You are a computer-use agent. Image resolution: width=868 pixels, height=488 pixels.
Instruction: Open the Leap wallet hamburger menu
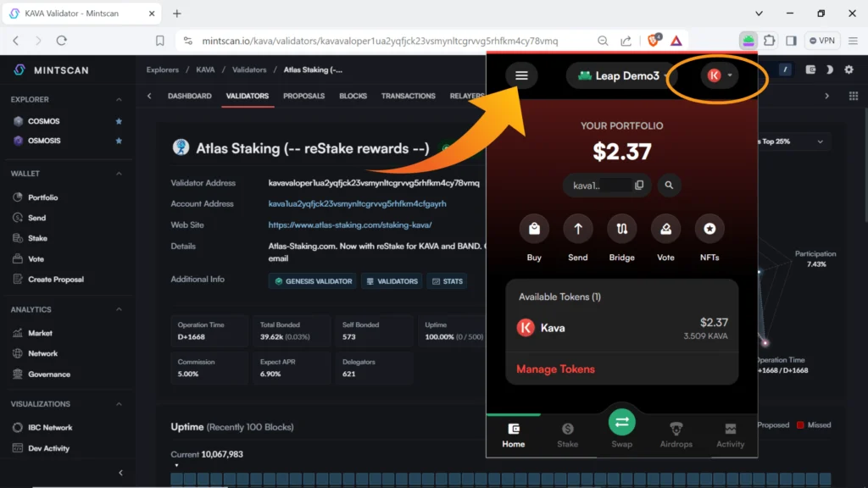click(x=521, y=75)
